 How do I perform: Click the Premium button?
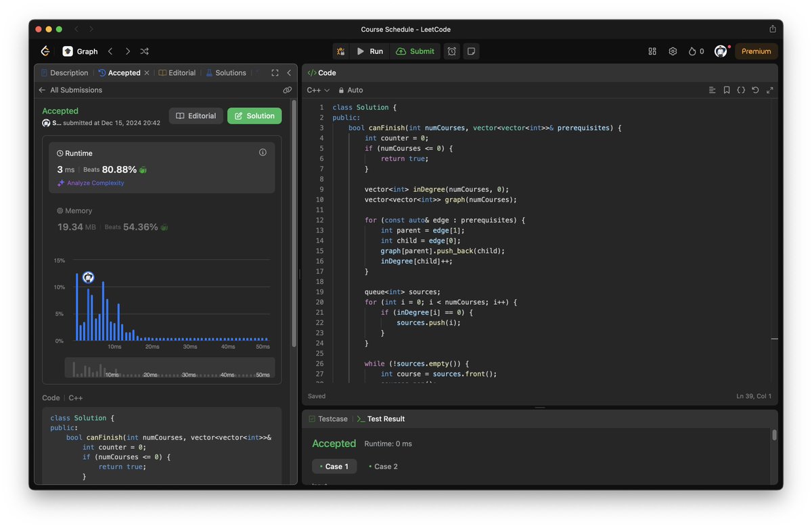[x=756, y=51]
